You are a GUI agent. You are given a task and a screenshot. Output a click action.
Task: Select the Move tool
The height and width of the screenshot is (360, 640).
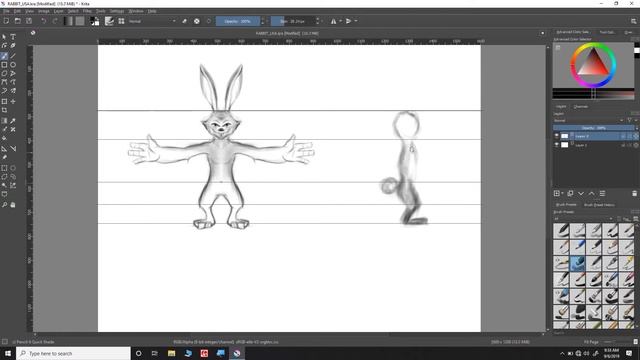click(13, 101)
